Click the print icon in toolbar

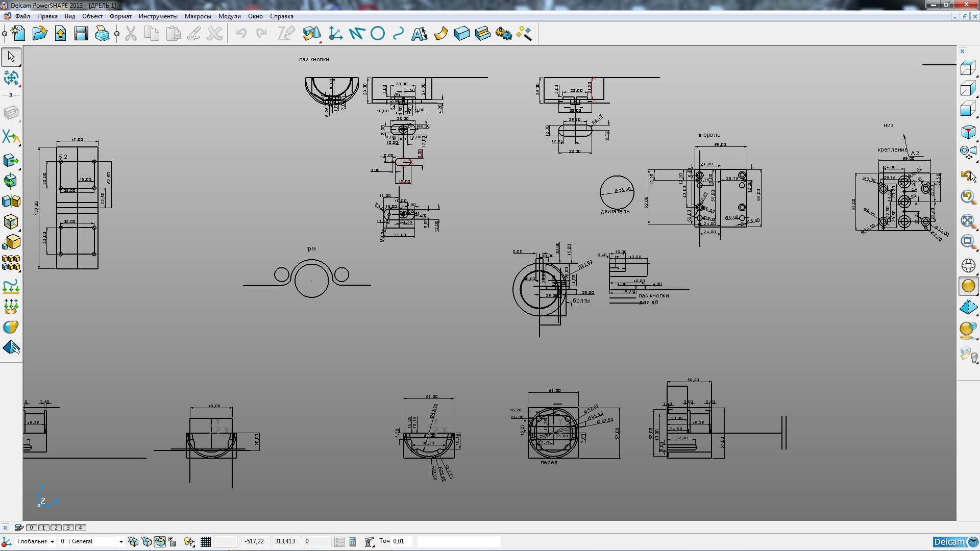pyautogui.click(x=102, y=34)
